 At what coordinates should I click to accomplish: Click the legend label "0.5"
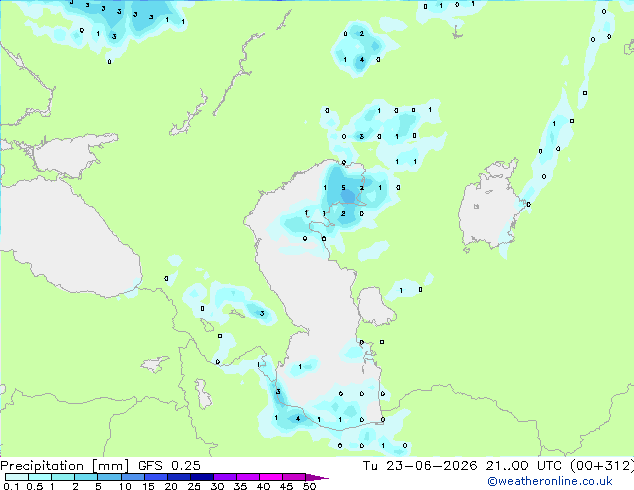tap(34, 486)
